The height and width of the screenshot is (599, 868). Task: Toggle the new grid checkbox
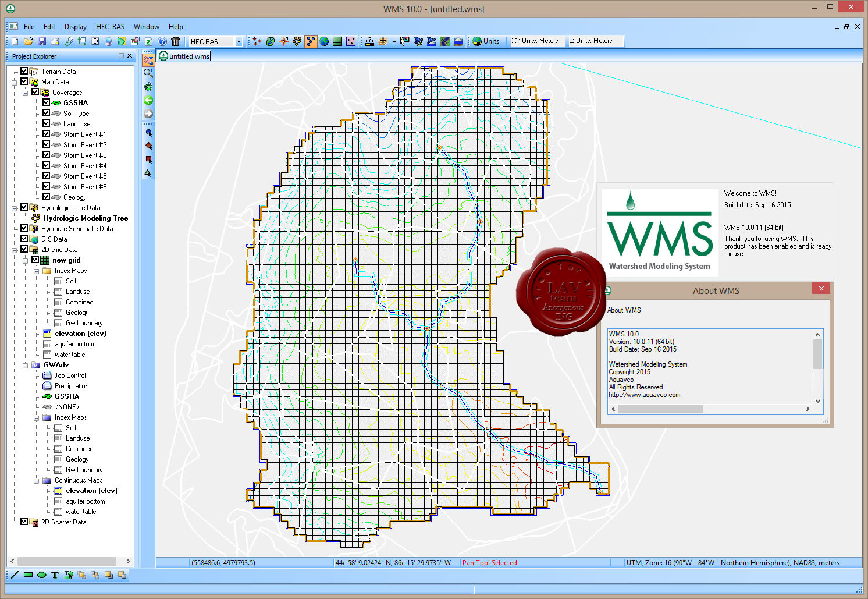pyautogui.click(x=35, y=260)
